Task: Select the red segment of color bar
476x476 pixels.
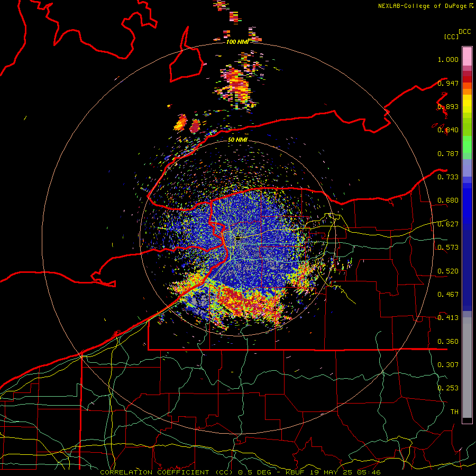Action: click(x=467, y=79)
